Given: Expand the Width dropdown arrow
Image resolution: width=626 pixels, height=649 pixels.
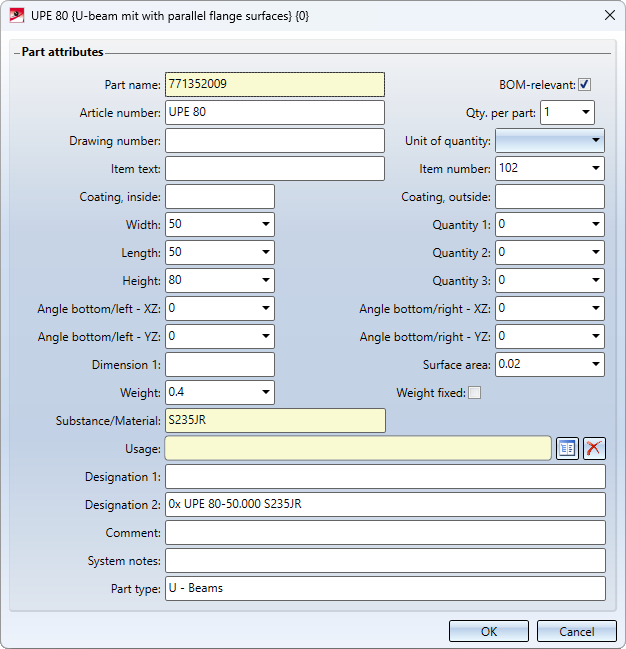Looking at the screenshot, I should click(265, 224).
